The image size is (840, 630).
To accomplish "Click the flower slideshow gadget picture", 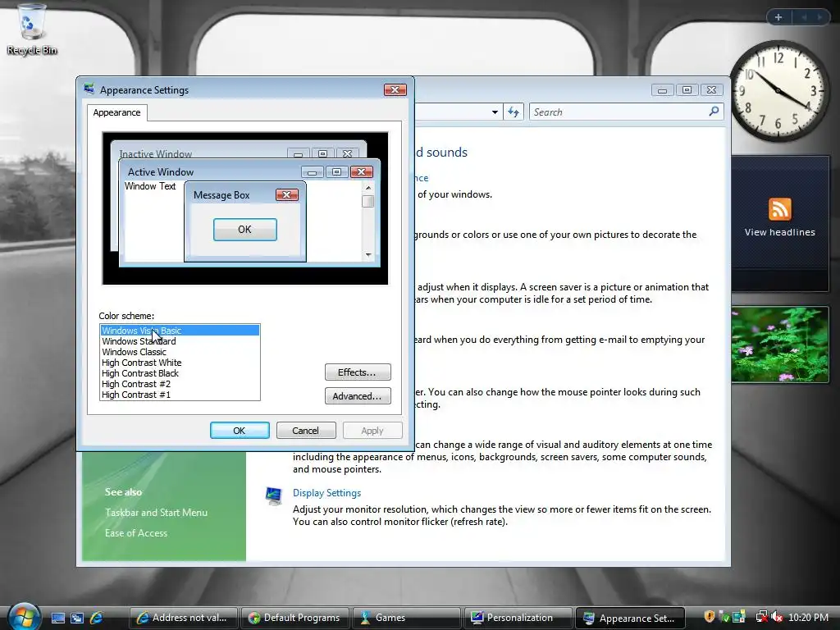I will [x=779, y=345].
